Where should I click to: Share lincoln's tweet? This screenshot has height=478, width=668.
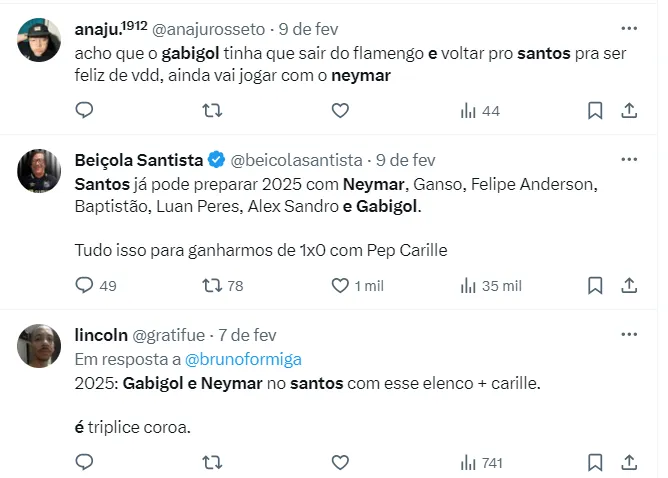pos(629,461)
